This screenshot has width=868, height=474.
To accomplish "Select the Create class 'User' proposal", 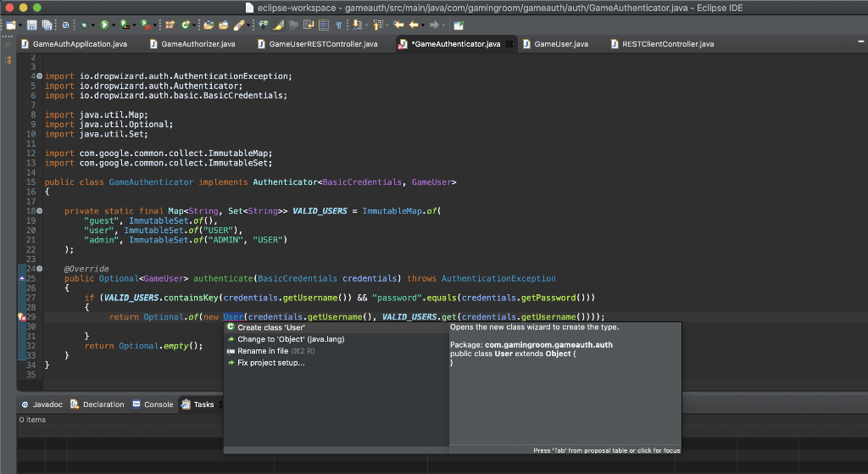I will pyautogui.click(x=270, y=327).
